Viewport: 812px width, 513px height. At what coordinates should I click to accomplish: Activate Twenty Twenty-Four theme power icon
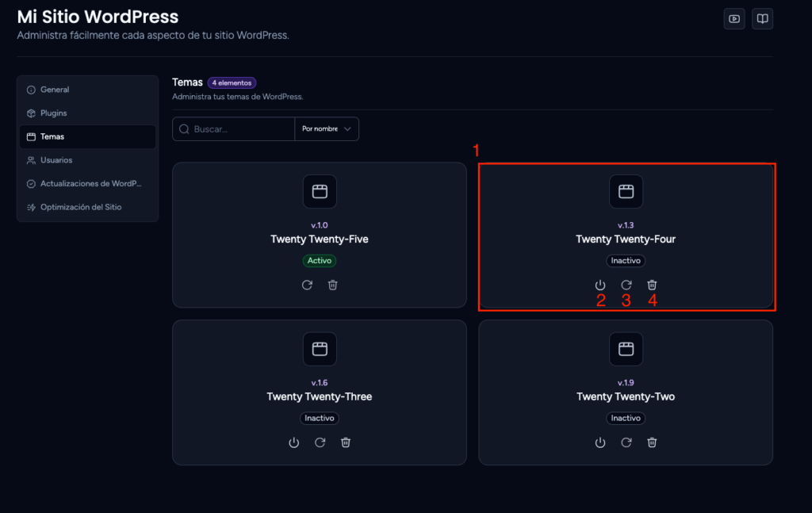(599, 285)
